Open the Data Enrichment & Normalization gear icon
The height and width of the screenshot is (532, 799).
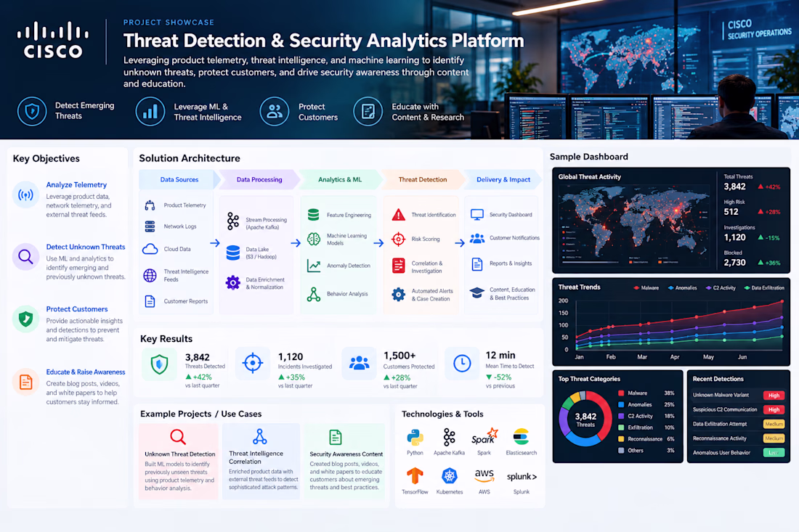click(x=233, y=282)
